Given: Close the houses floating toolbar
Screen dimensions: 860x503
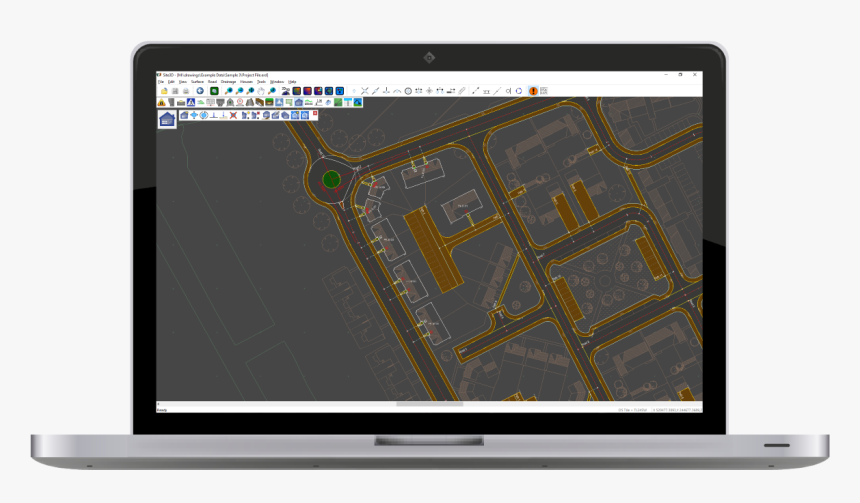Looking at the screenshot, I should coord(315,113).
